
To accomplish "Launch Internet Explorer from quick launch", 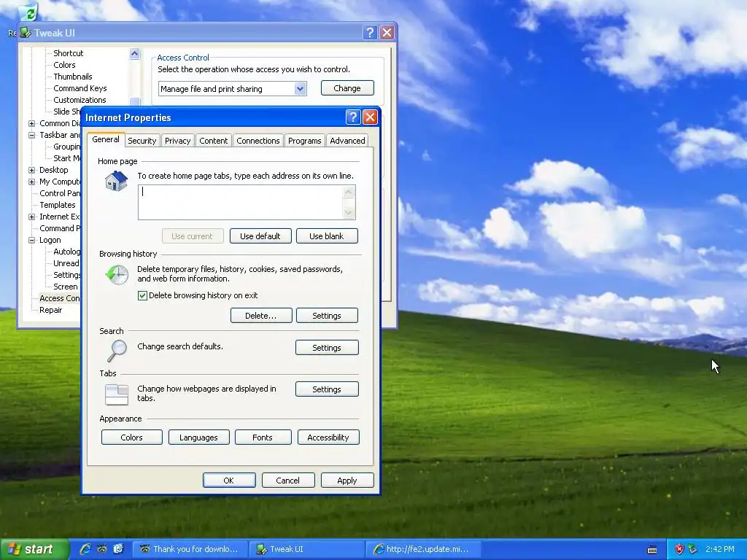I will point(85,549).
